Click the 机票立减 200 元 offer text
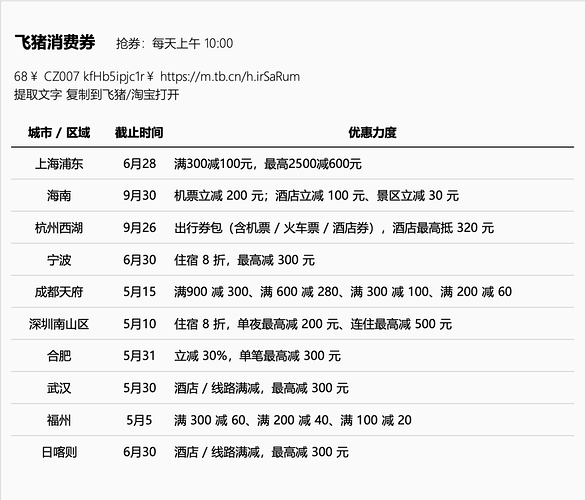This screenshot has height=500, width=585. (218, 196)
